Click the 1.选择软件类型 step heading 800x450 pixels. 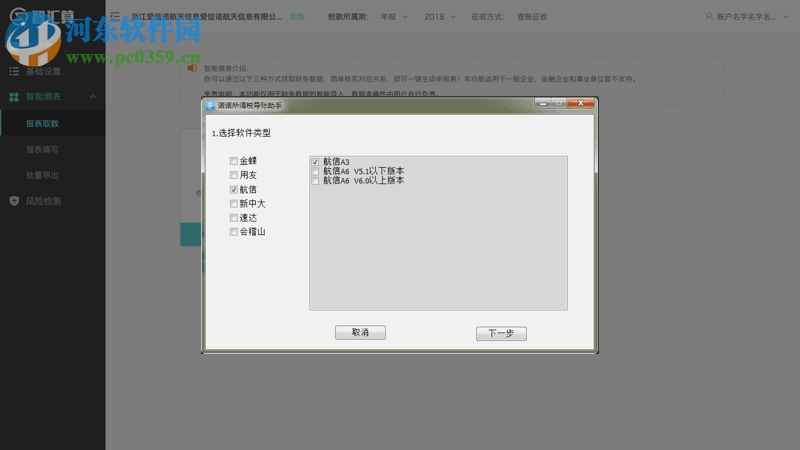click(x=241, y=133)
